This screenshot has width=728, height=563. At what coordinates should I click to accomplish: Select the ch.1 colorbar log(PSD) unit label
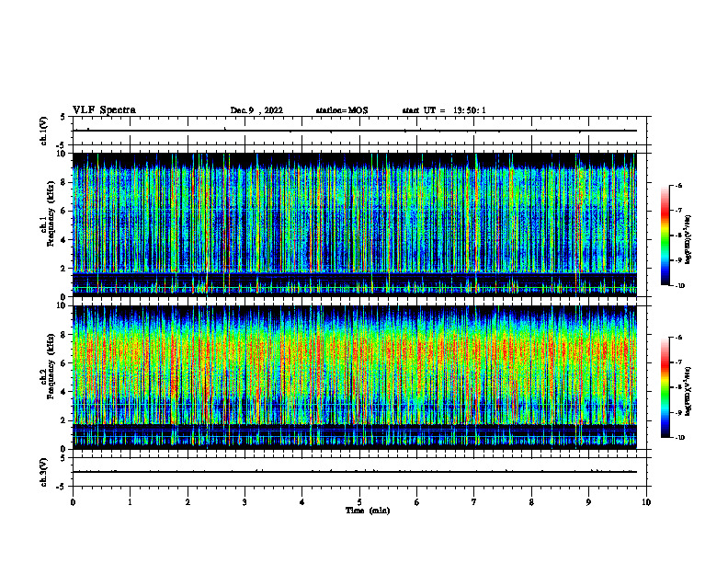(688, 240)
